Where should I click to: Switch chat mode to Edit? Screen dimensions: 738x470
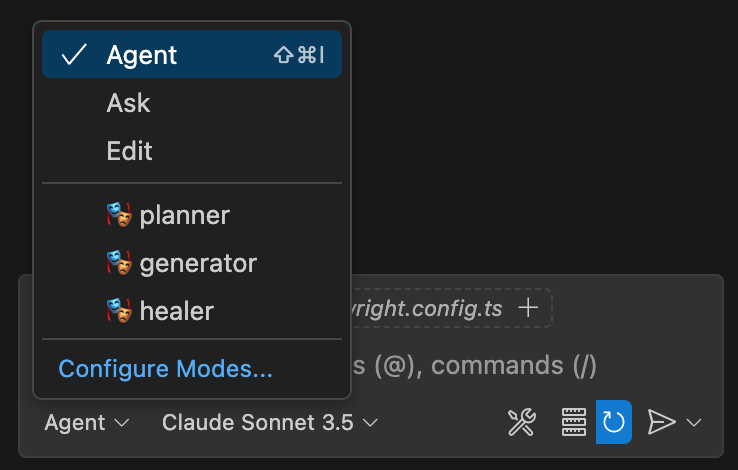coord(129,151)
